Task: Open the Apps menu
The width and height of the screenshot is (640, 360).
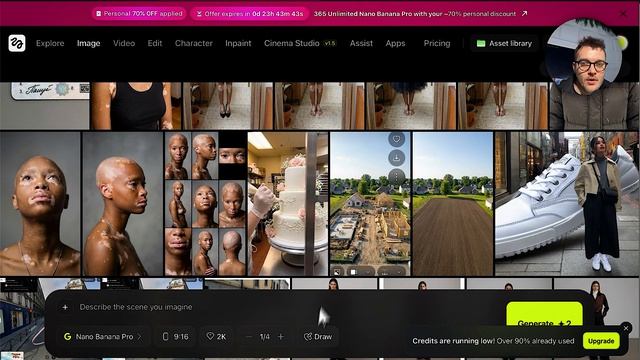Action: coord(395,43)
